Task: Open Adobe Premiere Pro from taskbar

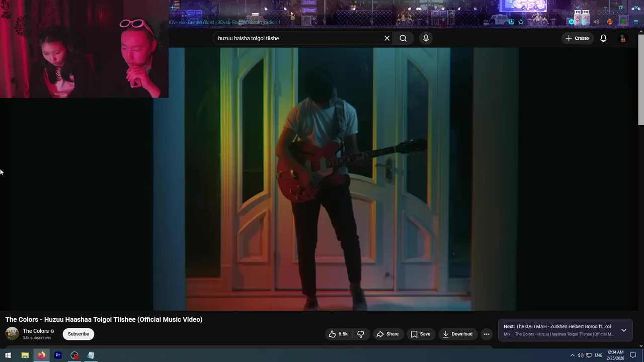Action: pyautogui.click(x=58, y=355)
